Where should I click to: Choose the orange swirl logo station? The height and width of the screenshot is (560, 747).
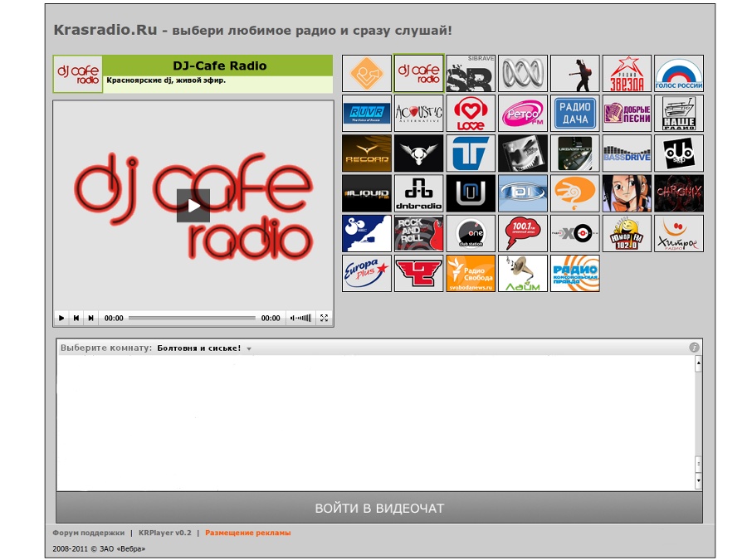click(x=575, y=193)
